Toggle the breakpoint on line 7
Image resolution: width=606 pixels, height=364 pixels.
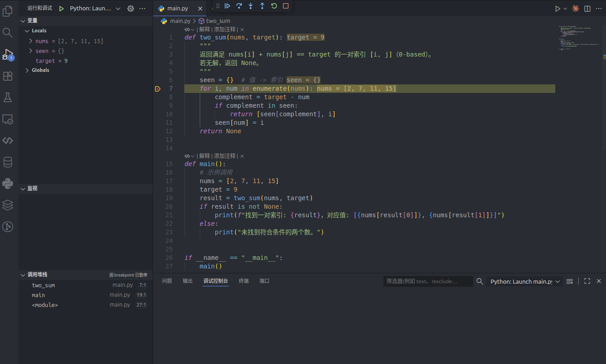click(158, 89)
